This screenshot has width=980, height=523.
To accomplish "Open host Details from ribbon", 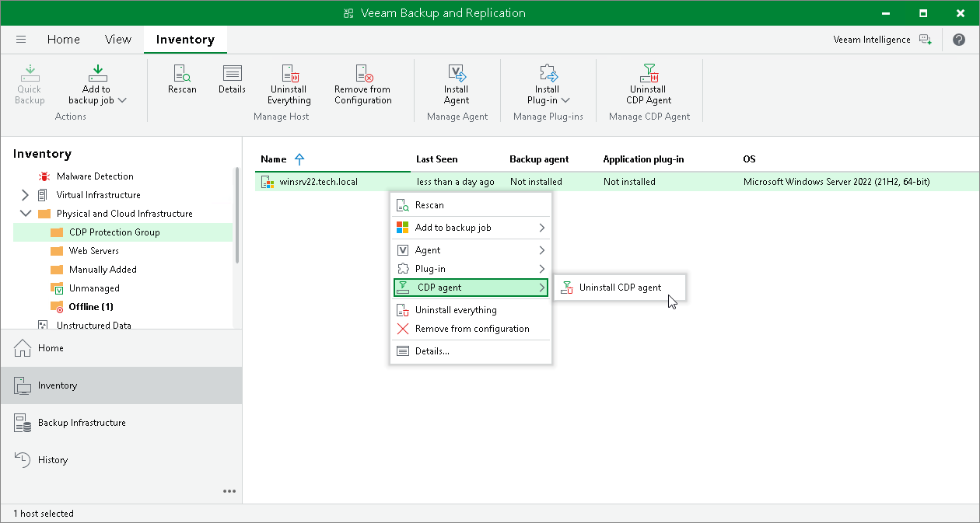I will tap(232, 79).
